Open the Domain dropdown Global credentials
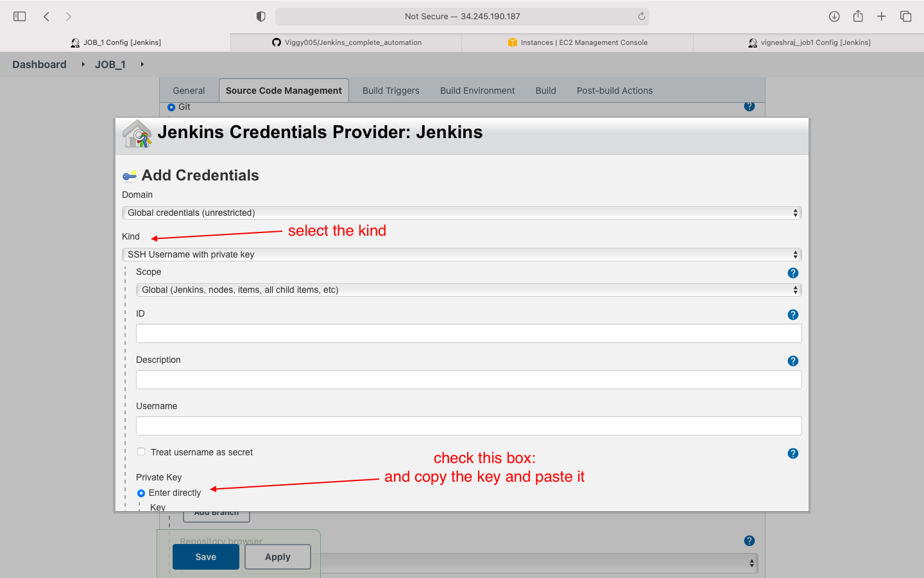 (462, 213)
